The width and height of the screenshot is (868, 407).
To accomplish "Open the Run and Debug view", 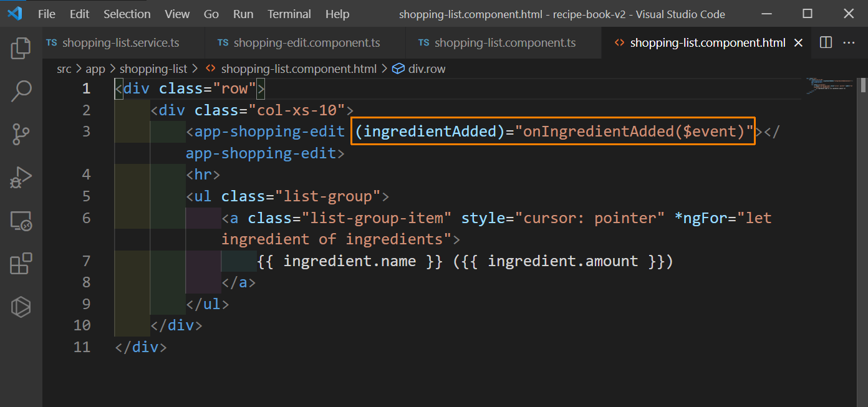I will 21,177.
